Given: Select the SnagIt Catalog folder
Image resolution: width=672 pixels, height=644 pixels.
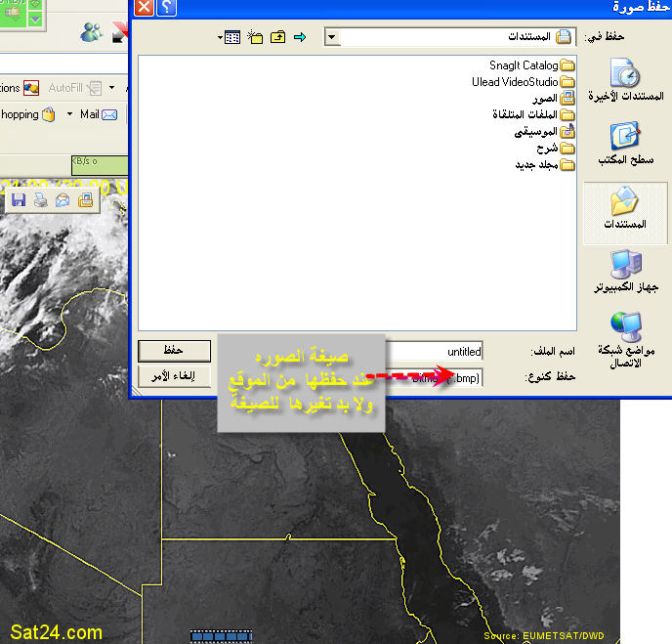Looking at the screenshot, I should click(x=532, y=65).
